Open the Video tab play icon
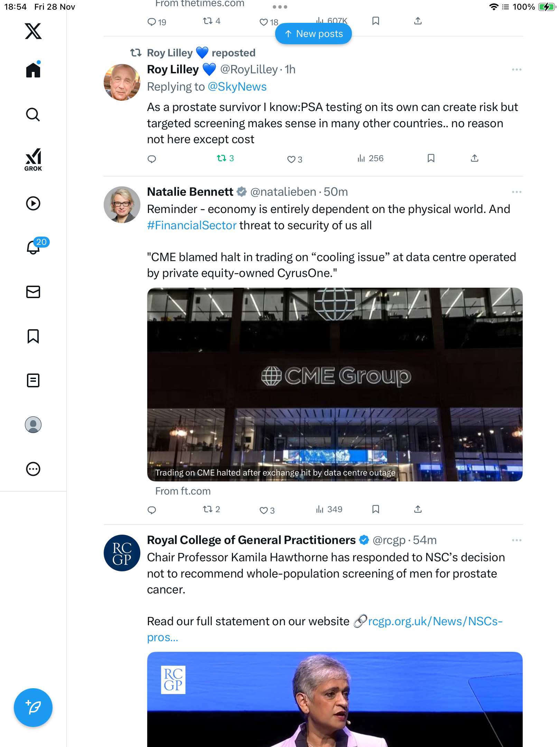 [33, 203]
